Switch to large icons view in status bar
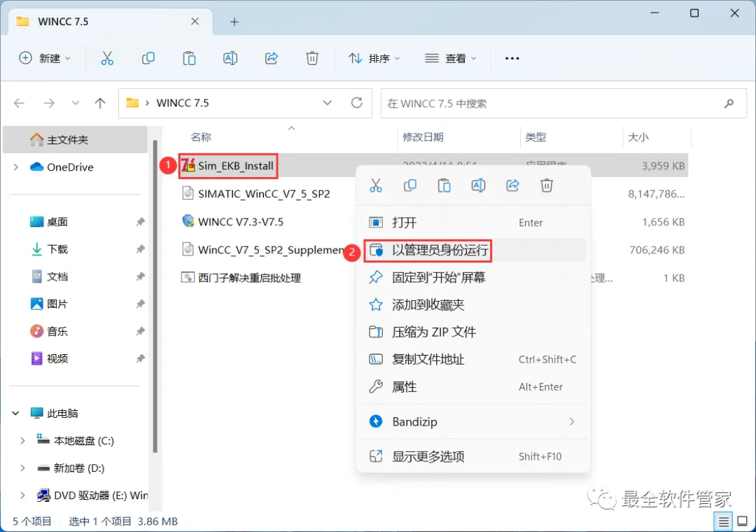 pyautogui.click(x=743, y=521)
